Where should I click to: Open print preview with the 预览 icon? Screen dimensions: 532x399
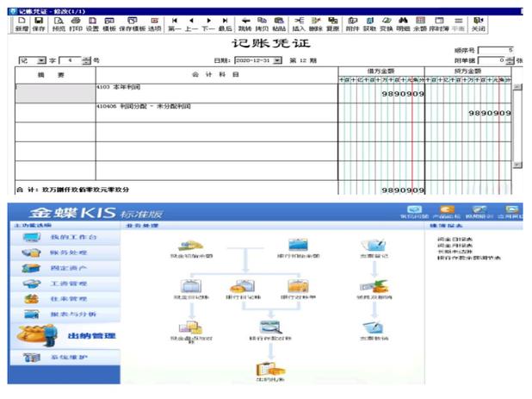59,24
